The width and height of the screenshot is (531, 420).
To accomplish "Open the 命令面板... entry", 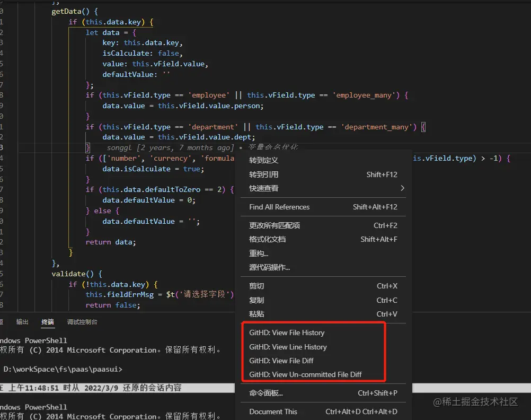I will [323, 393].
